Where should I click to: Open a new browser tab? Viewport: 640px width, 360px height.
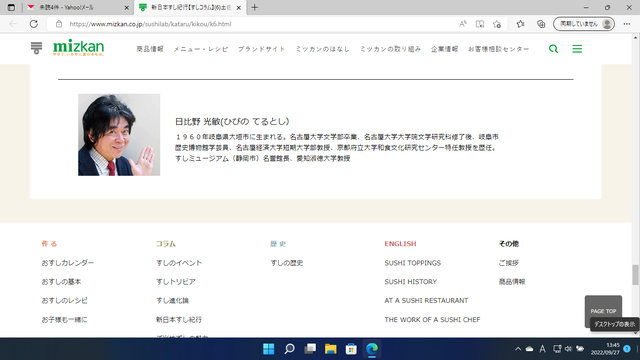(254, 7)
